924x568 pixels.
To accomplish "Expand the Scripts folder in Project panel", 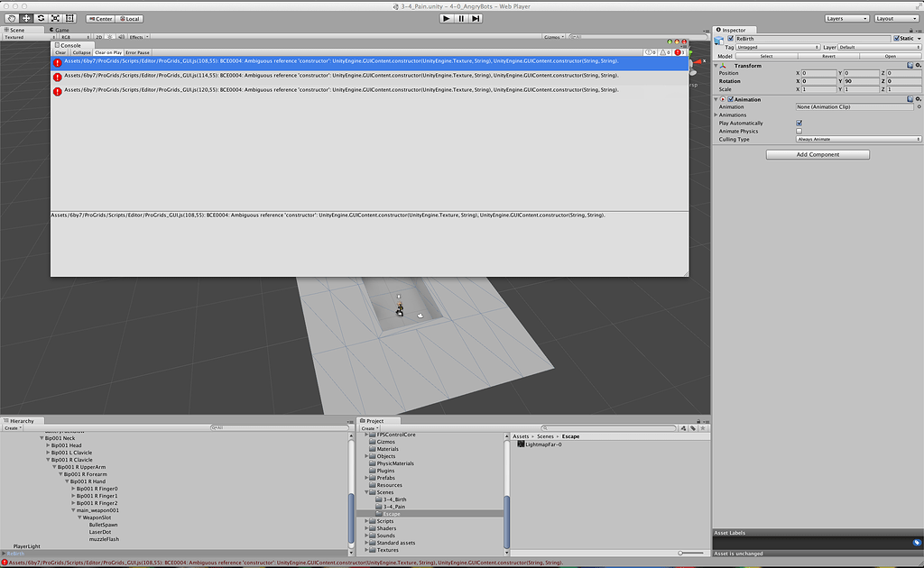I will (365, 520).
